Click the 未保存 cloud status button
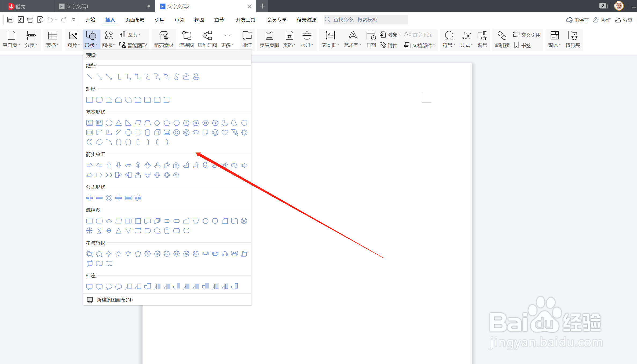The width and height of the screenshot is (637, 364). click(577, 20)
